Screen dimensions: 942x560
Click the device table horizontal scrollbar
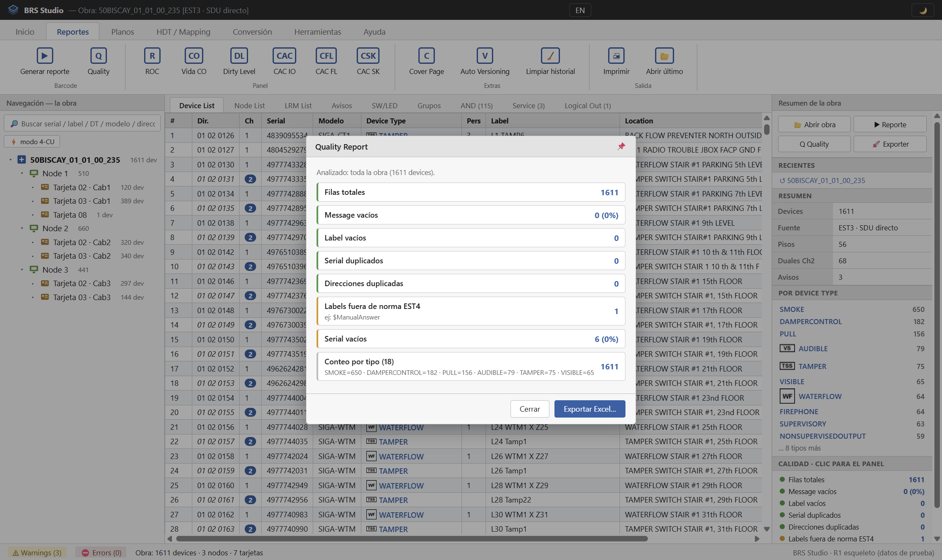(x=412, y=538)
